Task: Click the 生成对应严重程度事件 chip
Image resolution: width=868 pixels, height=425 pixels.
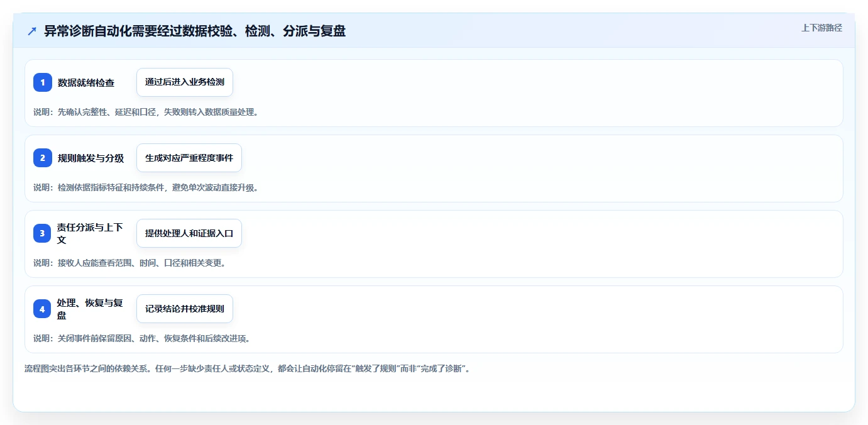Action: (x=189, y=158)
